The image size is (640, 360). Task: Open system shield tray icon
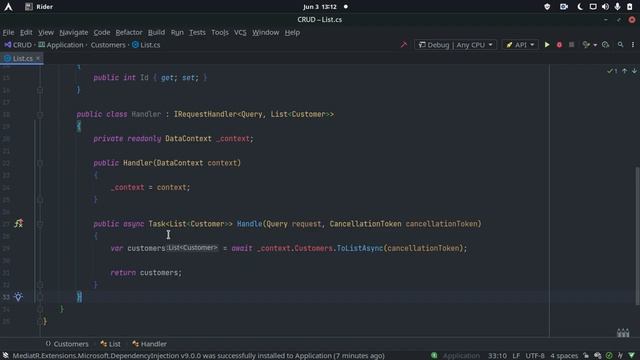(547, 7)
